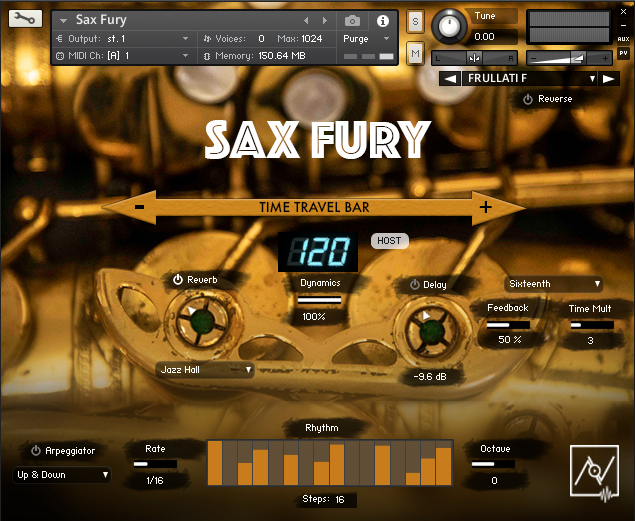Viewport: 635px width, 521px height.
Task: Click the 100% Dynamics value
Action: click(x=314, y=317)
